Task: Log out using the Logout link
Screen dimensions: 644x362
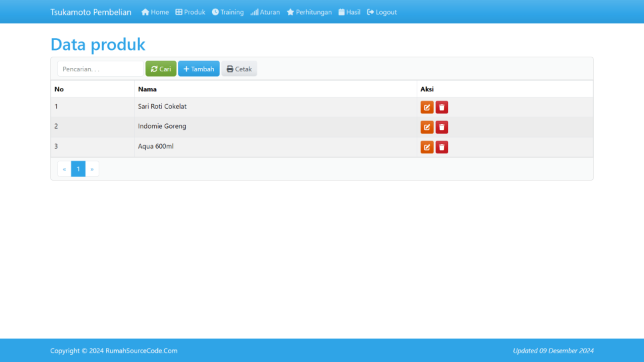Action: [x=382, y=12]
